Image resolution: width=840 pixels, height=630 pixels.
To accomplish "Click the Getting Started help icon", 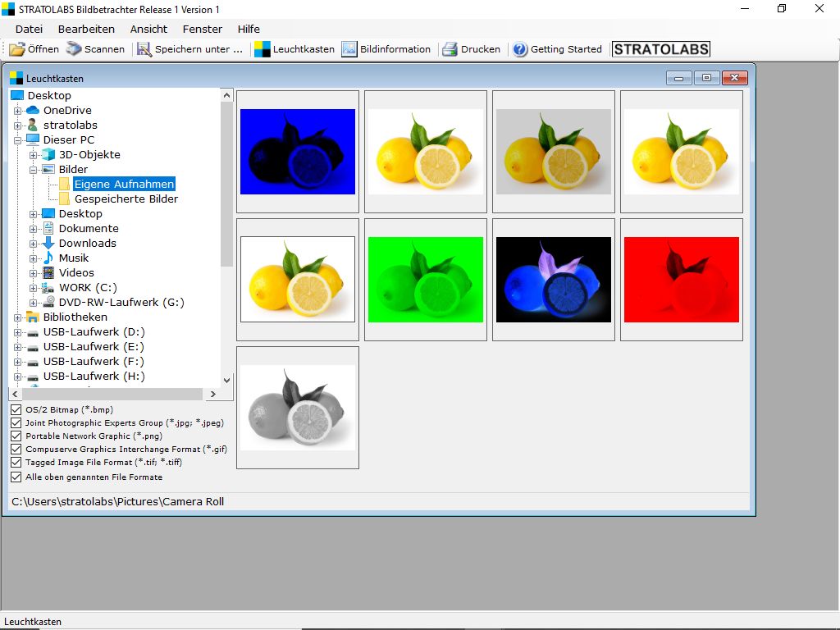I will [520, 49].
